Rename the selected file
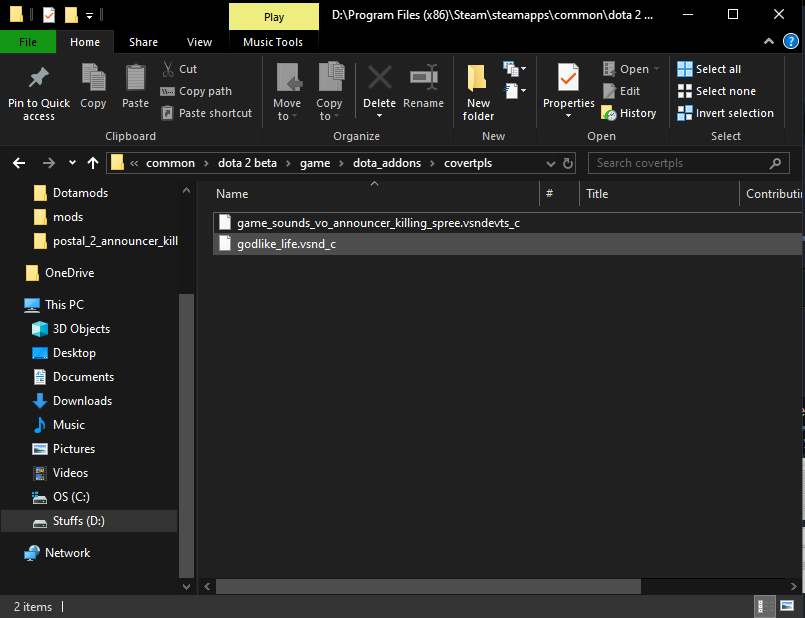Image resolution: width=805 pixels, height=618 pixels. coord(423,87)
